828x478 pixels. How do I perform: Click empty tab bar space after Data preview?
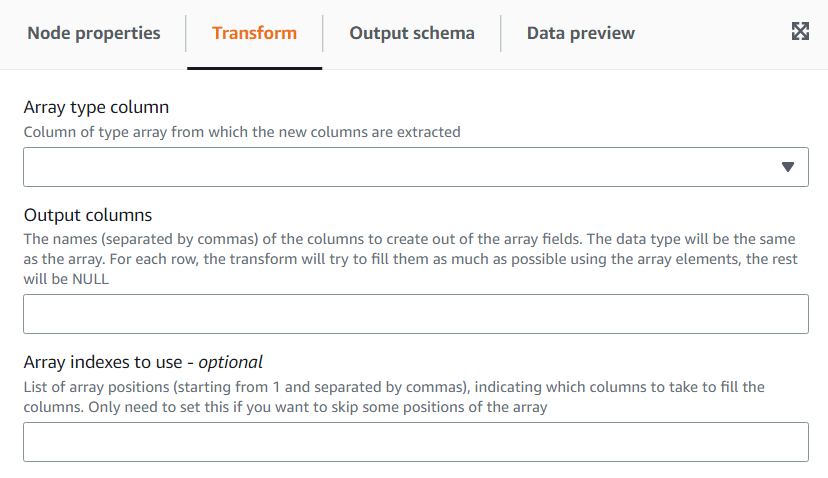click(x=710, y=33)
